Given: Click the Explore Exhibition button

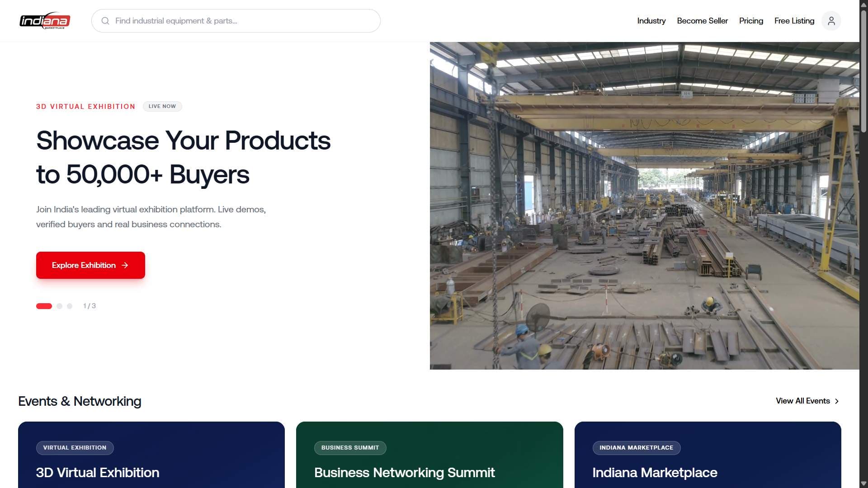Looking at the screenshot, I should (90, 265).
